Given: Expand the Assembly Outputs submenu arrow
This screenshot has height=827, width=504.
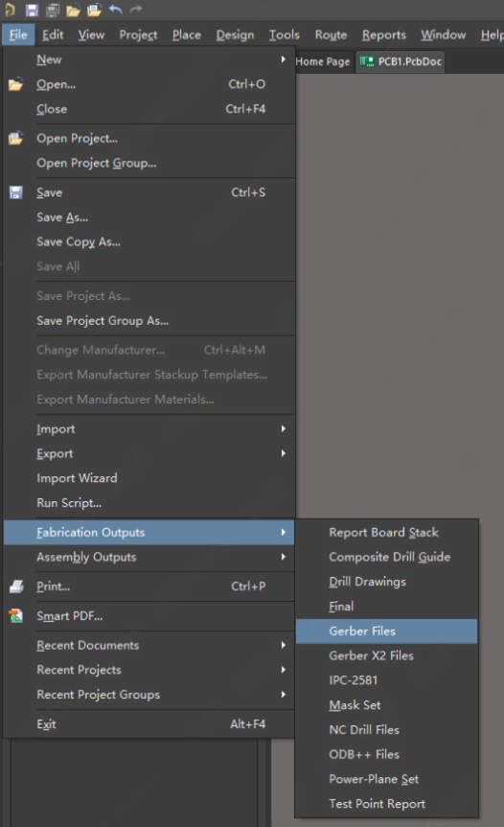Looking at the screenshot, I should [284, 557].
